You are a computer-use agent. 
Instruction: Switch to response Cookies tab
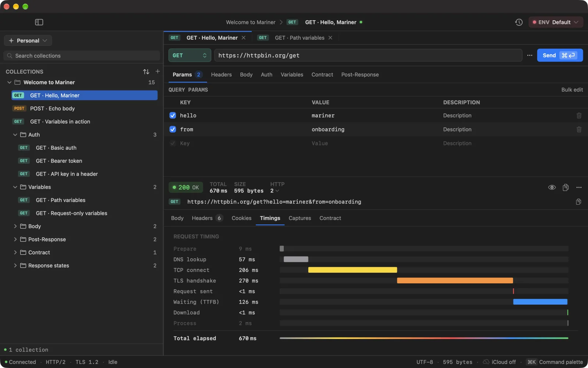(x=241, y=218)
